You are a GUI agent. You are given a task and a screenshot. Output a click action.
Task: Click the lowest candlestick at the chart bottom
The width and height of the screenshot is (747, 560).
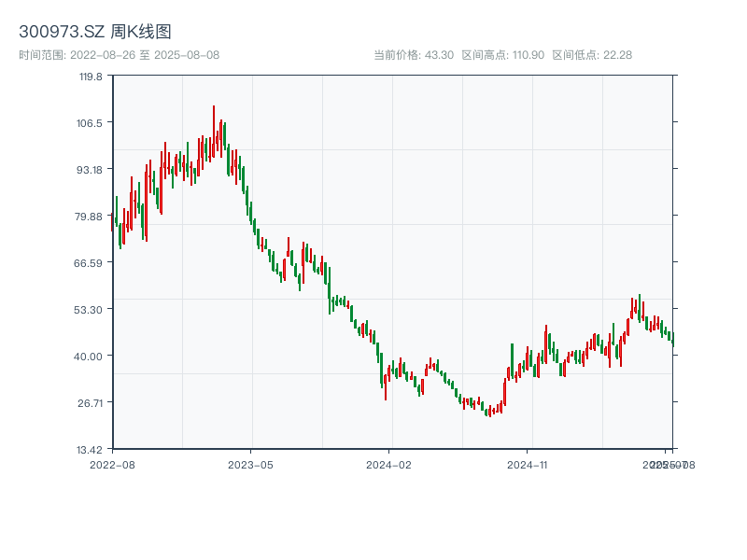coord(489,411)
